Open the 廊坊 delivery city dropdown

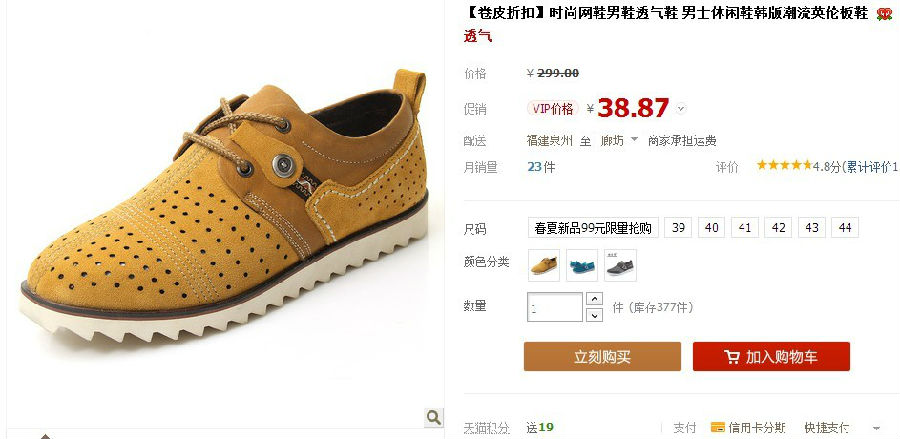619,140
